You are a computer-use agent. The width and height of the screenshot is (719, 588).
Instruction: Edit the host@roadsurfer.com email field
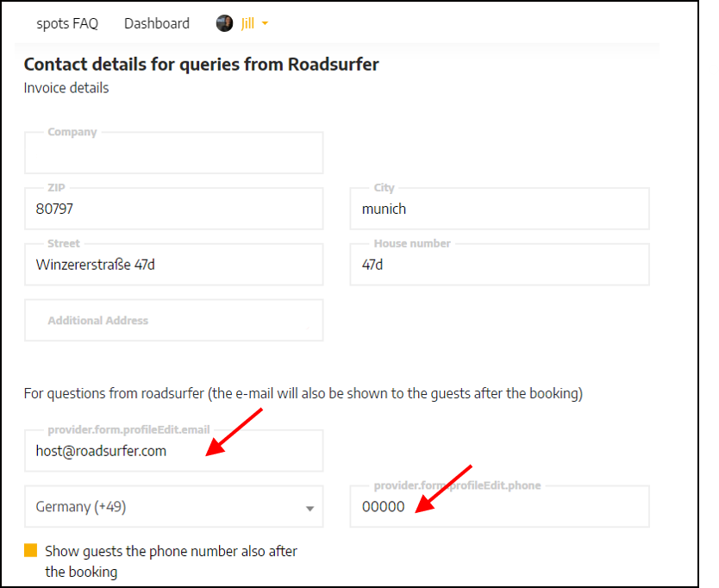[174, 451]
